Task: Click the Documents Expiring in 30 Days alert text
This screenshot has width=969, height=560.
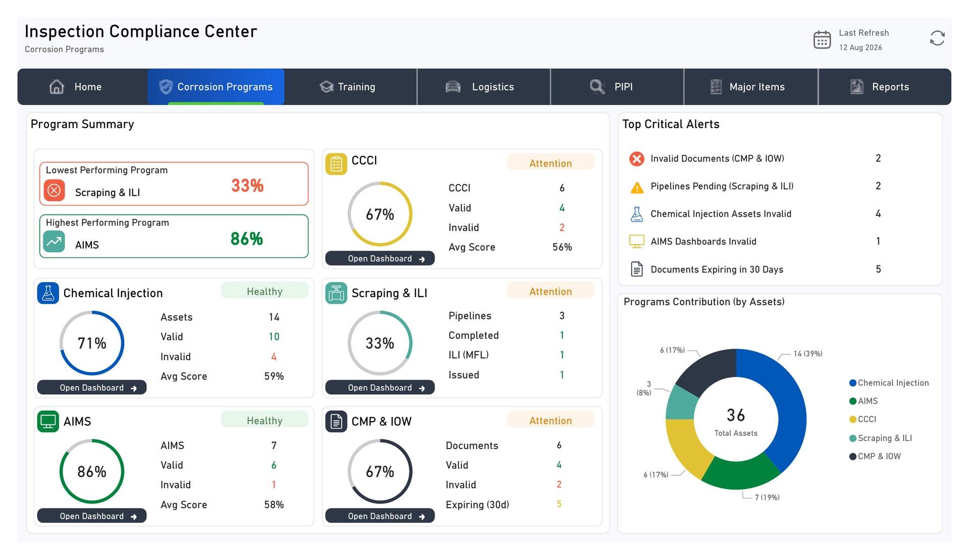Action: point(717,269)
